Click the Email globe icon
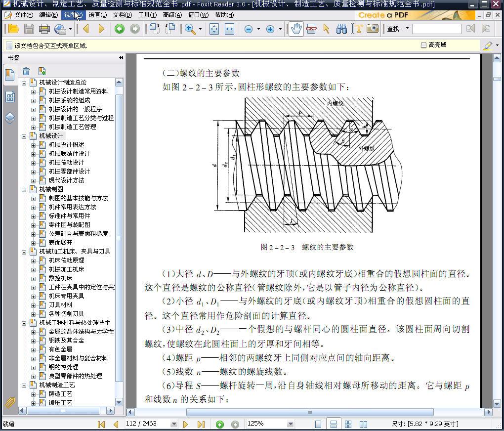This screenshot has height=431, width=504. [60, 29]
